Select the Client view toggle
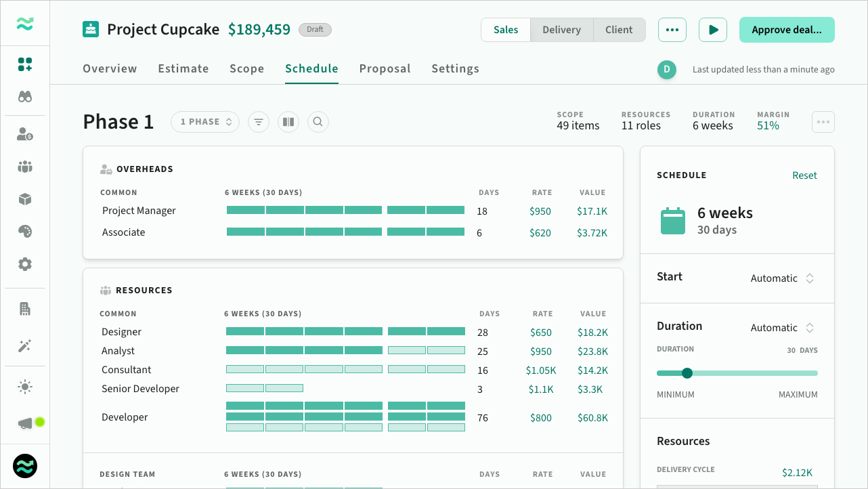Viewport: 868px width, 489px height. [x=619, y=30]
